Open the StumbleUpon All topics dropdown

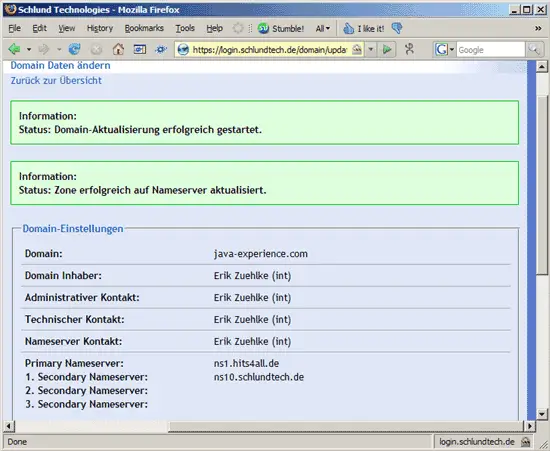323,28
